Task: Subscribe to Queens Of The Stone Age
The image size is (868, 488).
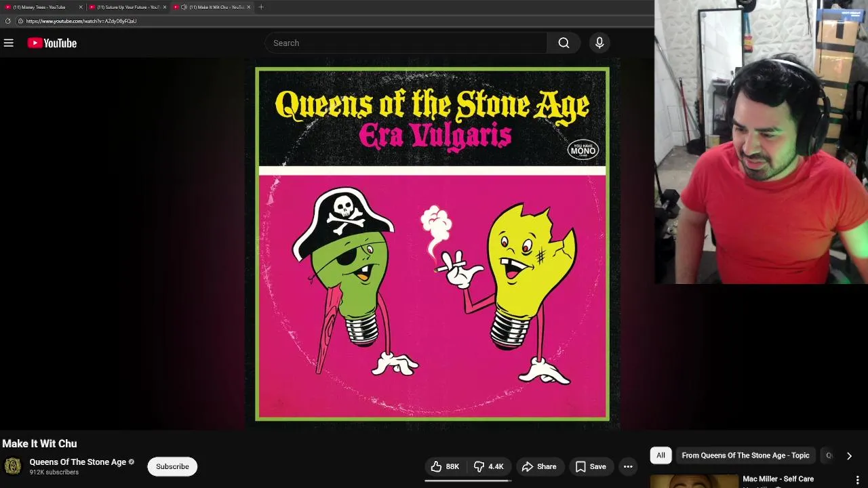Action: (x=172, y=466)
